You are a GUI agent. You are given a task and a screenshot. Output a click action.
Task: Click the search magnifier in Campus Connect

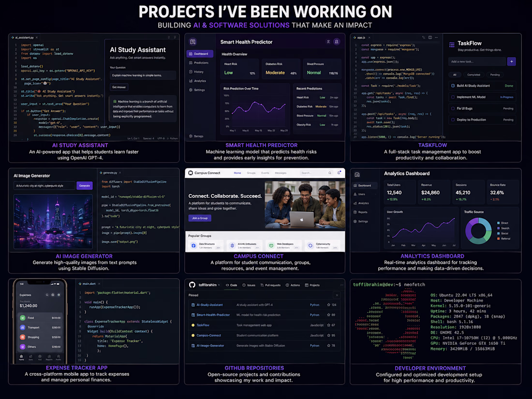point(330,173)
